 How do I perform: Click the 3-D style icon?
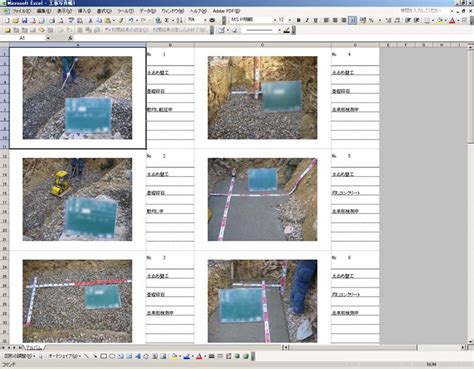pos(246,356)
